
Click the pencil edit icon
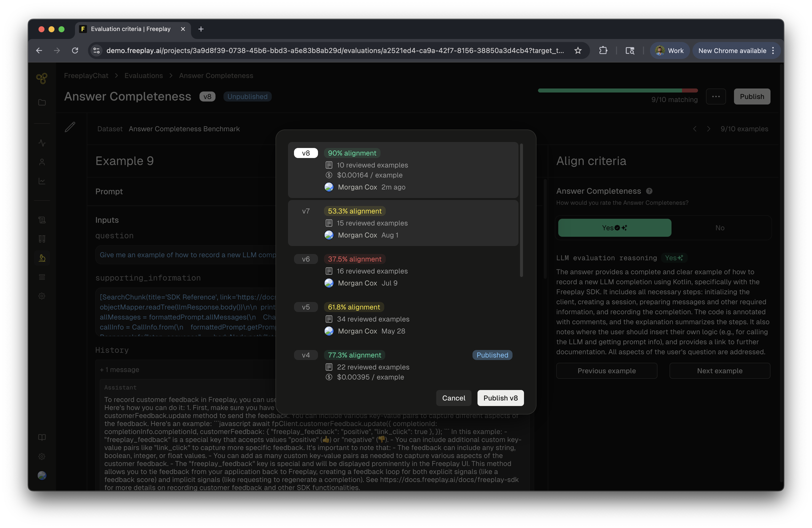[70, 127]
